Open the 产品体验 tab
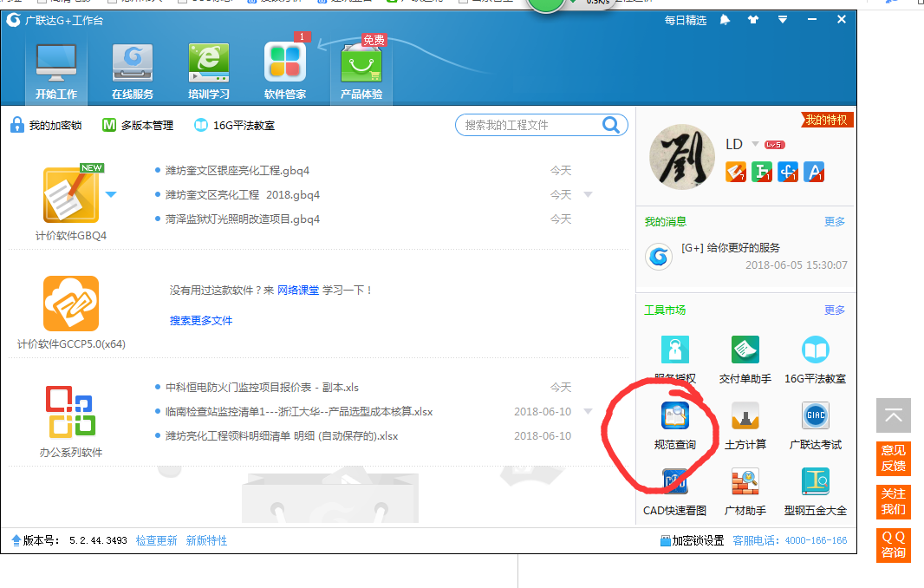924x588 pixels. tap(361, 71)
